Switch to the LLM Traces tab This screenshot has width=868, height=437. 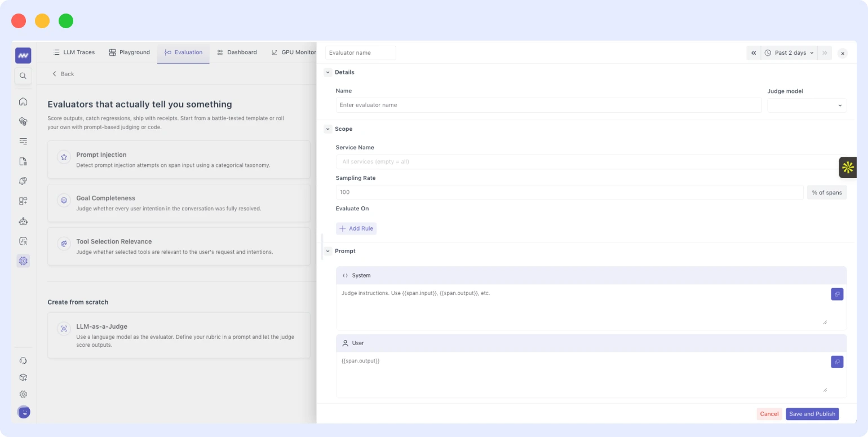pyautogui.click(x=74, y=52)
